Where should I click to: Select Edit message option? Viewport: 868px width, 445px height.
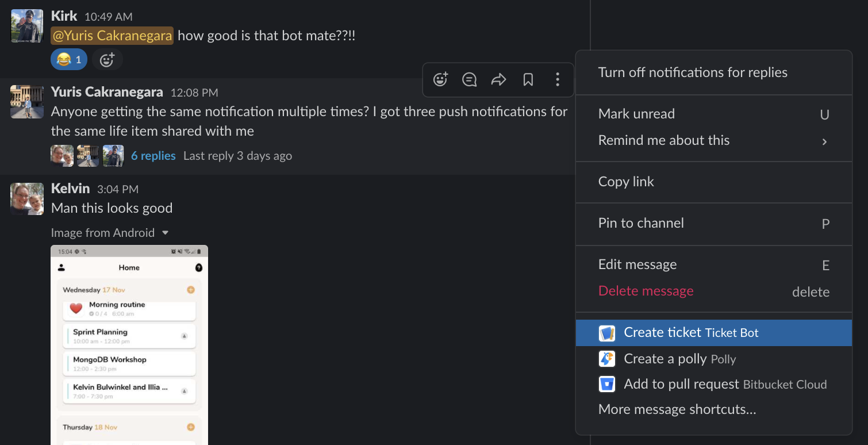coord(714,264)
